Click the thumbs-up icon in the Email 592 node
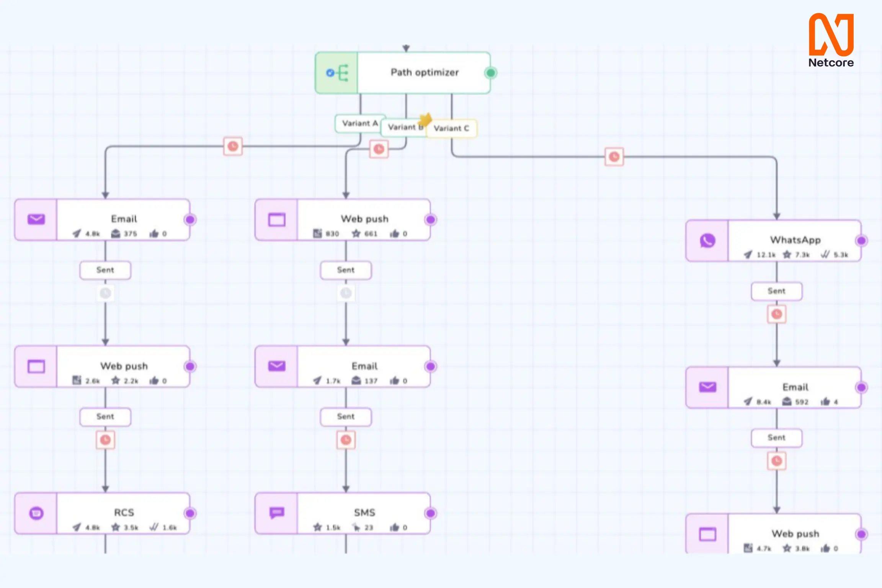 825,402
